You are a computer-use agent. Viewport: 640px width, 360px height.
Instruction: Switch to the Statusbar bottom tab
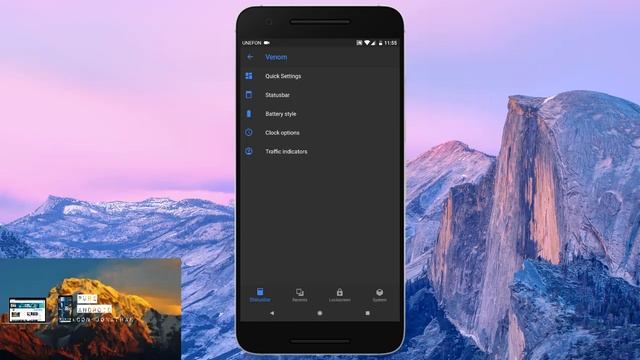pos(260,295)
